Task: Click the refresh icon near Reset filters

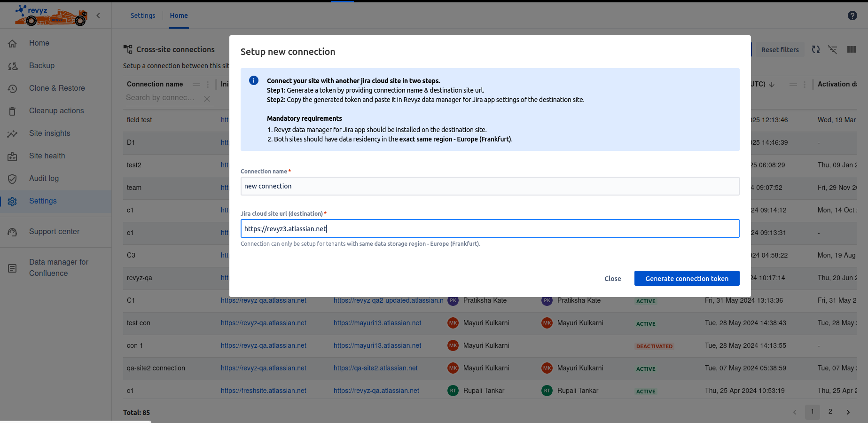Action: coord(816,49)
